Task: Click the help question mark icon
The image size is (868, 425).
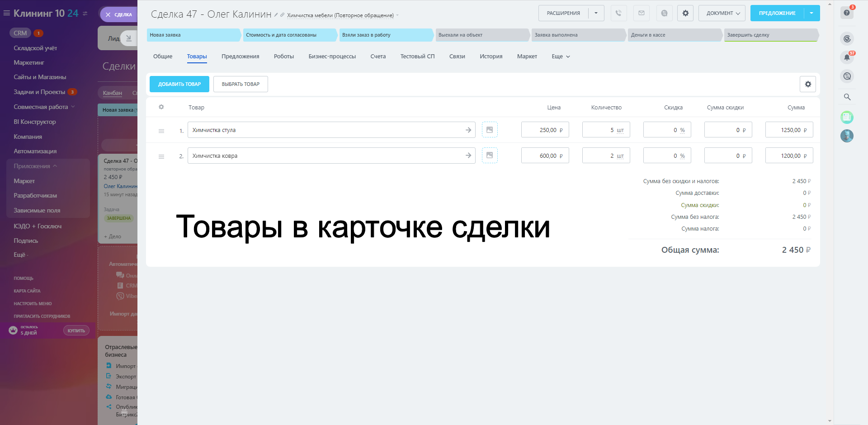Action: click(847, 13)
